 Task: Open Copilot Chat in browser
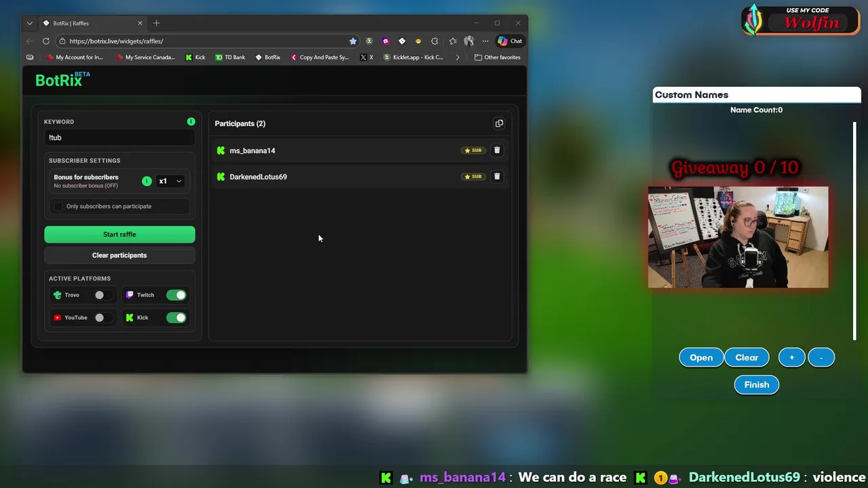pos(510,41)
